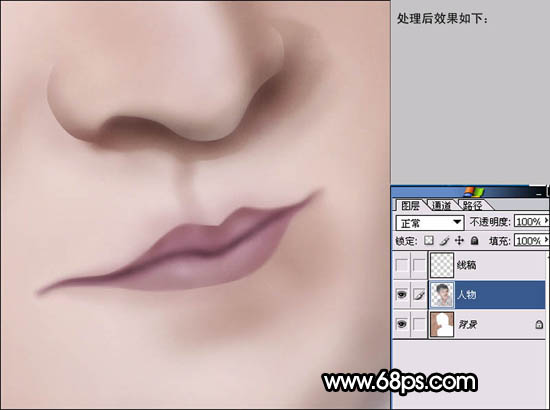Select the 线稿 layer thumbnail

[x=442, y=265]
